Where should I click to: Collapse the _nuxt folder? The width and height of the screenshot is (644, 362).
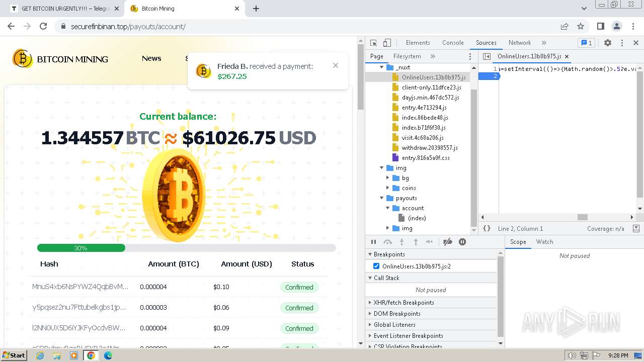tap(381, 67)
